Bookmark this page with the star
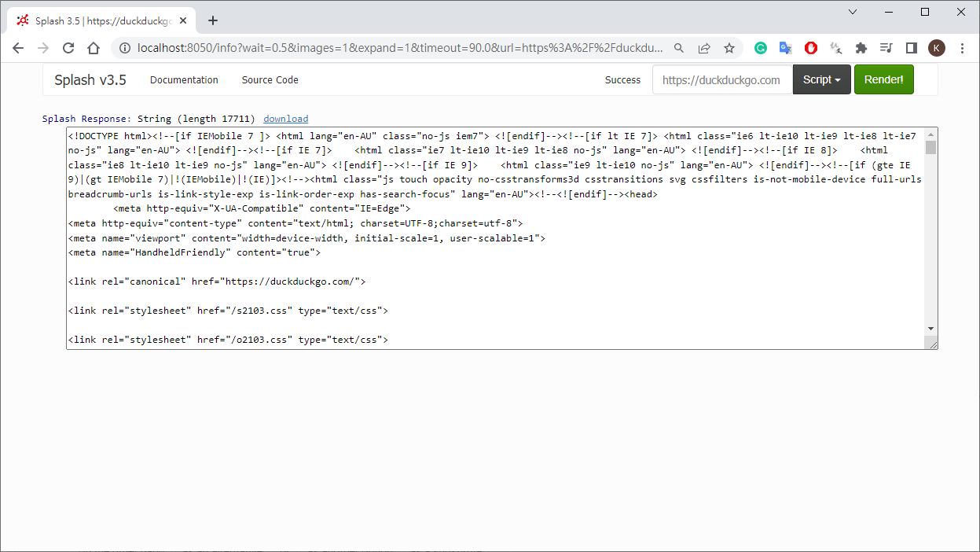980x552 pixels. [x=729, y=48]
